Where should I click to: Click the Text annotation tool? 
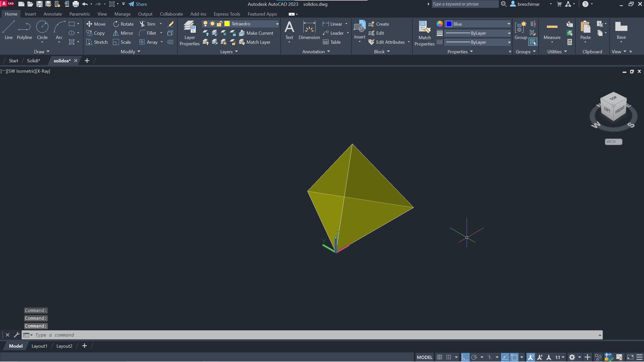pos(289,30)
